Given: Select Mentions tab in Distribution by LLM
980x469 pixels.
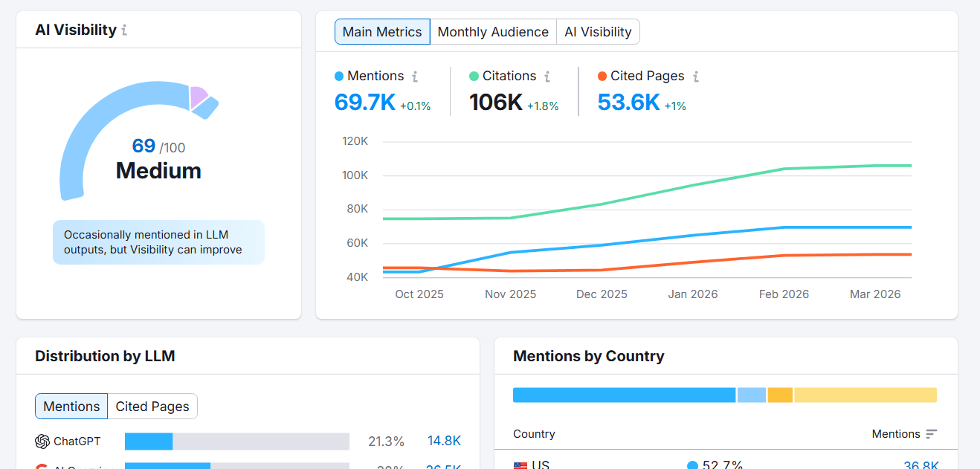Looking at the screenshot, I should [71, 407].
